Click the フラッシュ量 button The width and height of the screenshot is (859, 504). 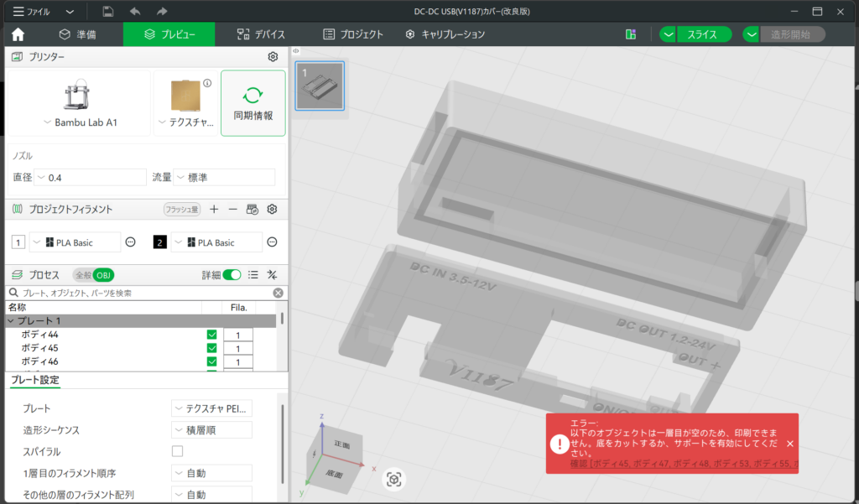pos(181,209)
